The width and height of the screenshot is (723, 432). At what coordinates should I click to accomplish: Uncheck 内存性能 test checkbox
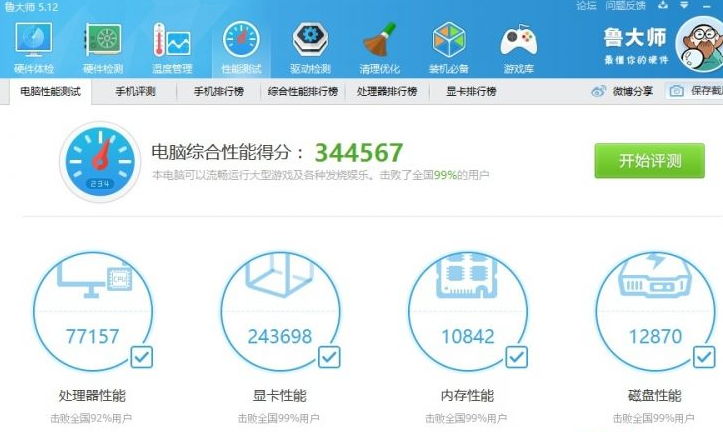pos(516,357)
